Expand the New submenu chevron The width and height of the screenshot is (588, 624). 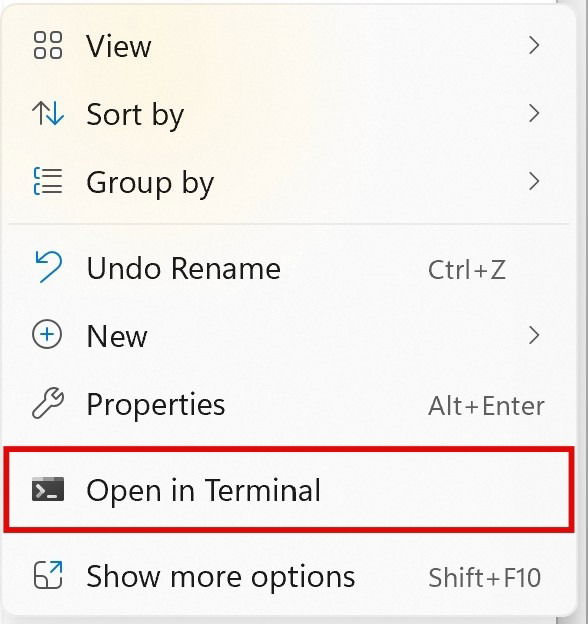click(x=534, y=335)
